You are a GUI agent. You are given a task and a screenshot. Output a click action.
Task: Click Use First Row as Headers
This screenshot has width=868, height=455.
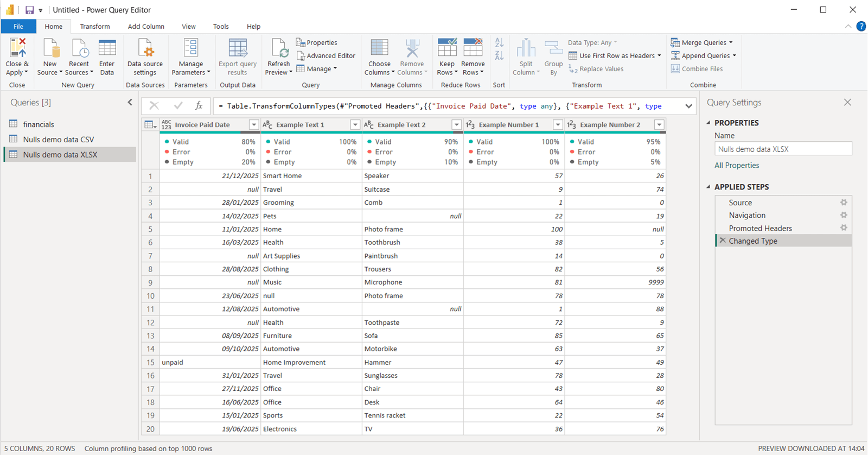615,55
